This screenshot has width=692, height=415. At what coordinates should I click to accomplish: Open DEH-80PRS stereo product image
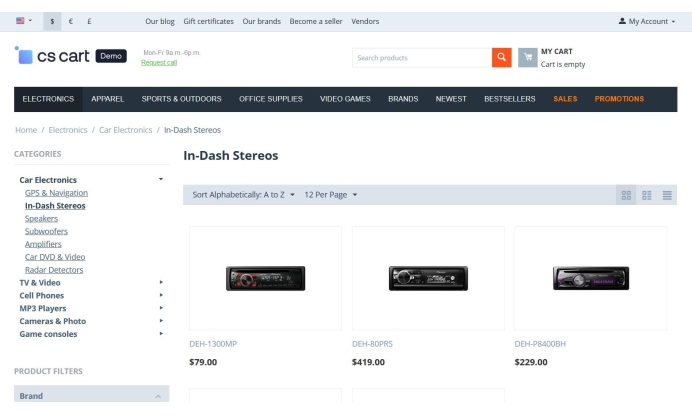(428, 278)
